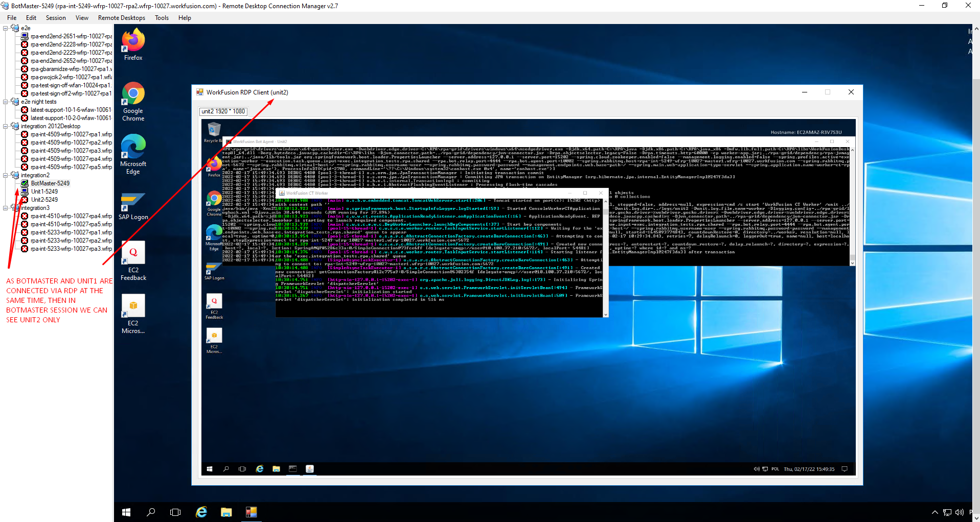This screenshot has height=522, width=980.
Task: Select rpa-int-4510-wfrp-10027-rpa5.wfrp server
Action: [71, 224]
